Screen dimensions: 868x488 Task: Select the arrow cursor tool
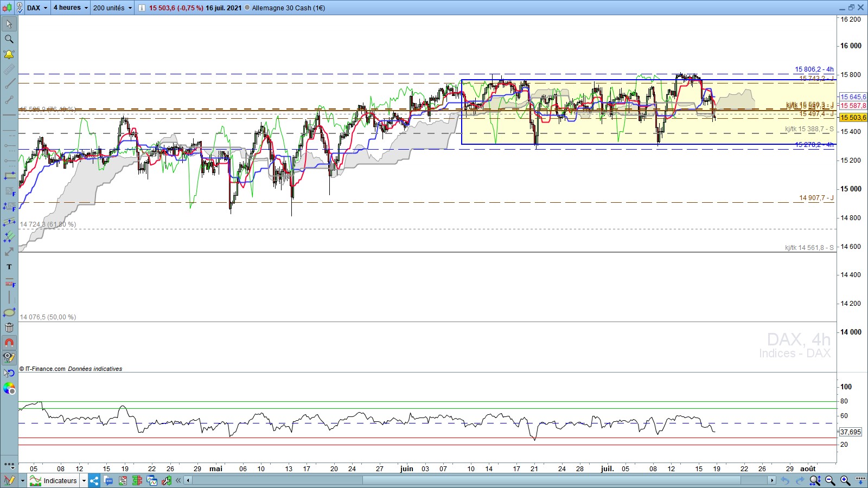click(9, 24)
